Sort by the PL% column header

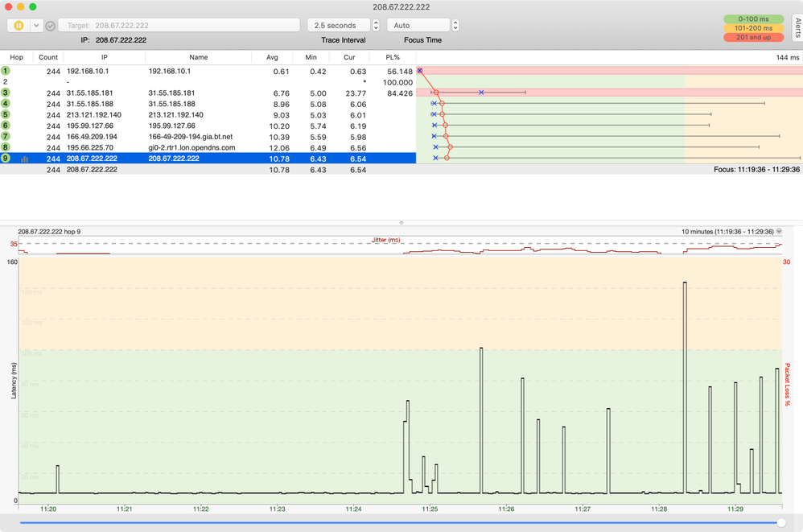[392, 58]
